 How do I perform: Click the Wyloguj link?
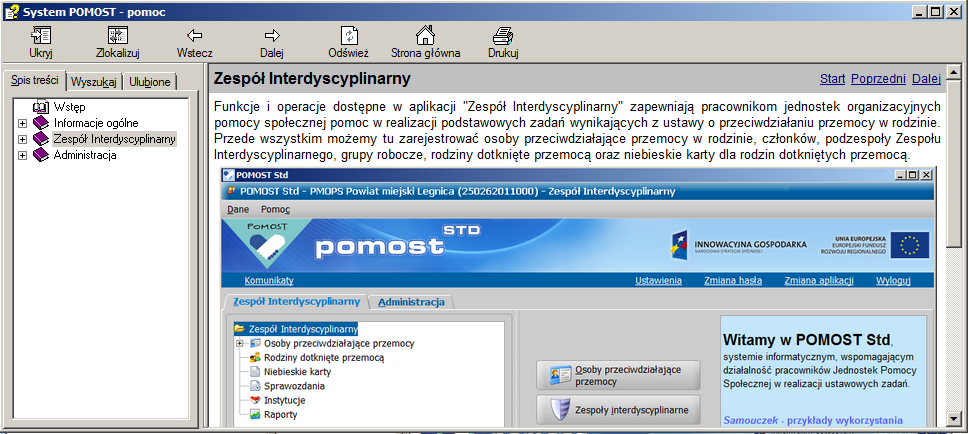point(893,280)
